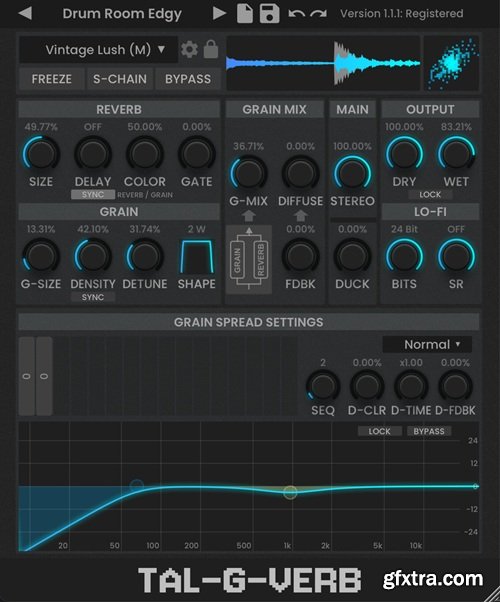Image resolution: width=500 pixels, height=602 pixels.
Task: Open the Normal grain spread mode dropdown
Action: [x=427, y=344]
